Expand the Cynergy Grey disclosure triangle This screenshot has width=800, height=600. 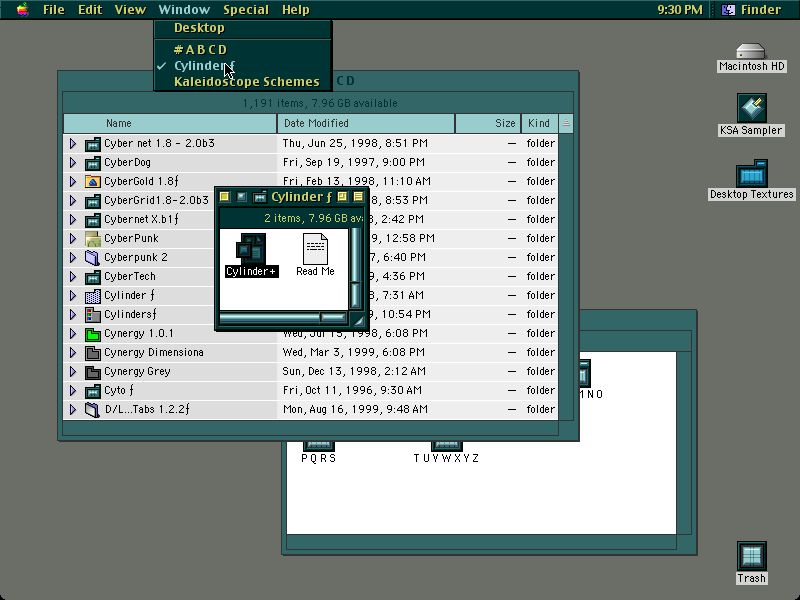pos(72,372)
